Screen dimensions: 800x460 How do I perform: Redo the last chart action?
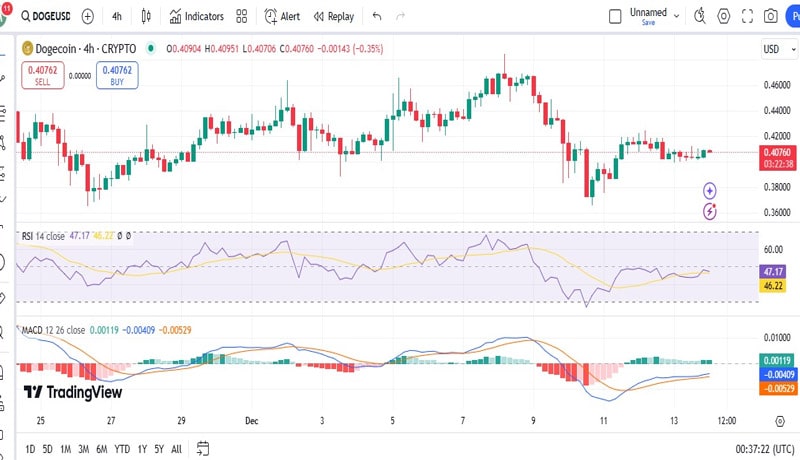(401, 16)
